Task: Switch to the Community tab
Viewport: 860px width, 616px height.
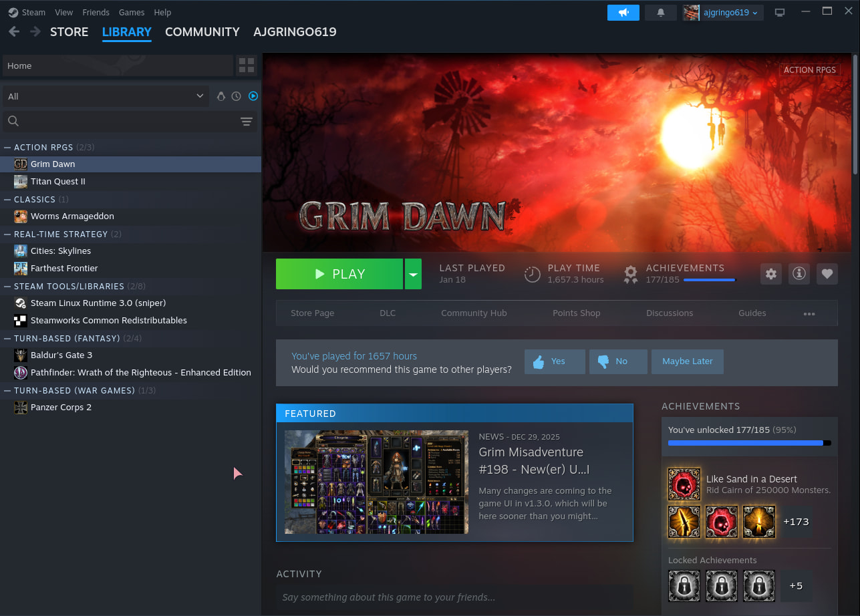Action: [x=202, y=32]
